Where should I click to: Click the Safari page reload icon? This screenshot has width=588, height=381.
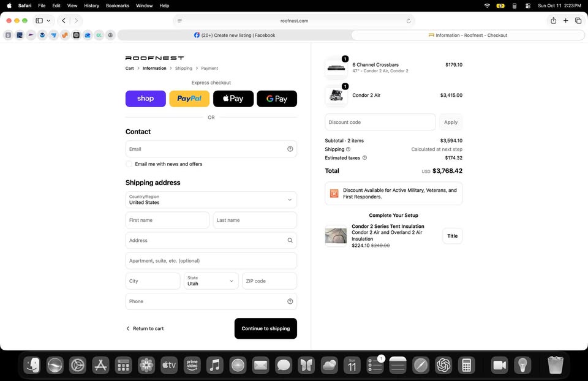click(409, 21)
